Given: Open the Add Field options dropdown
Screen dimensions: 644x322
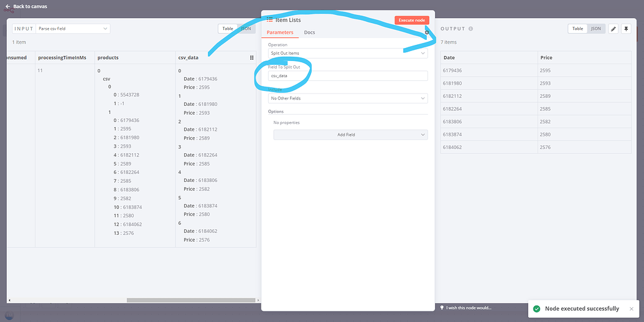Looking at the screenshot, I should click(350, 135).
